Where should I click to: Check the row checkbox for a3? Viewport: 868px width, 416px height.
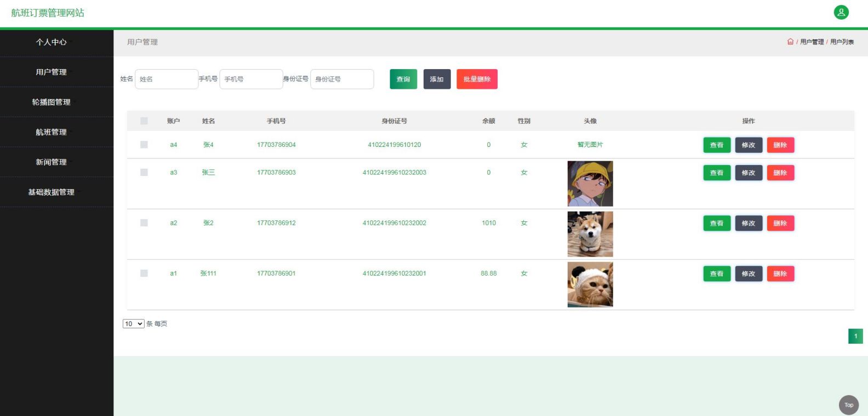click(x=144, y=172)
